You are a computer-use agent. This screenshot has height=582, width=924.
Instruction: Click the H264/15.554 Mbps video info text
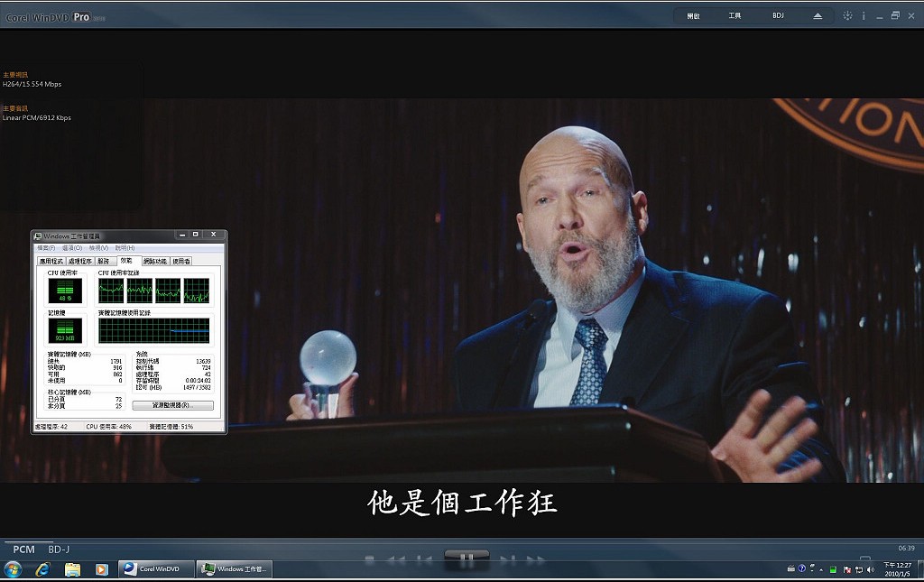(x=32, y=84)
